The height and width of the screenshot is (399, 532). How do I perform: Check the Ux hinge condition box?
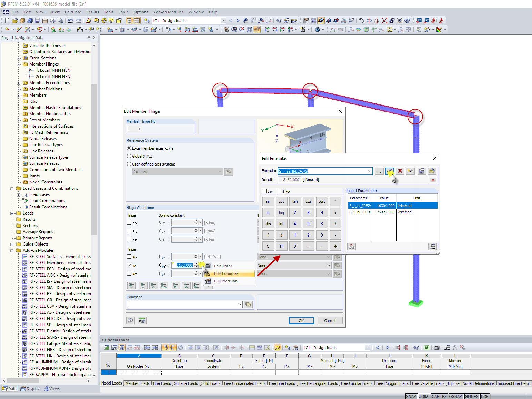[129, 222]
